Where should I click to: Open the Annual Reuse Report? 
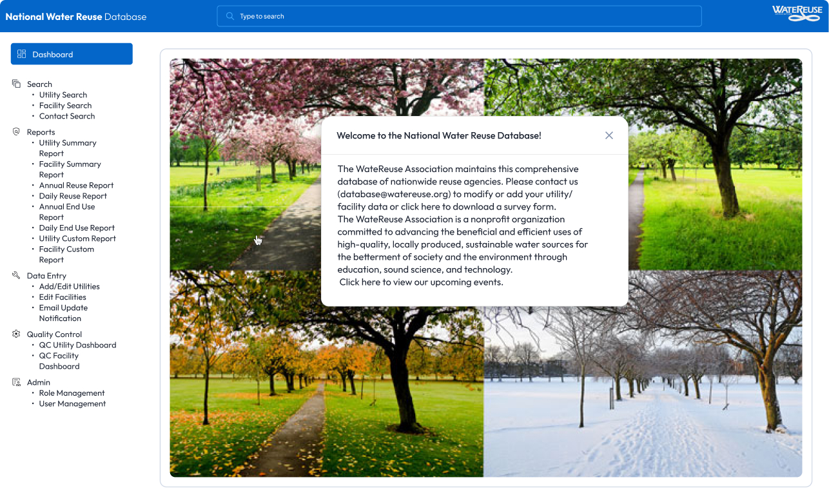[76, 186]
